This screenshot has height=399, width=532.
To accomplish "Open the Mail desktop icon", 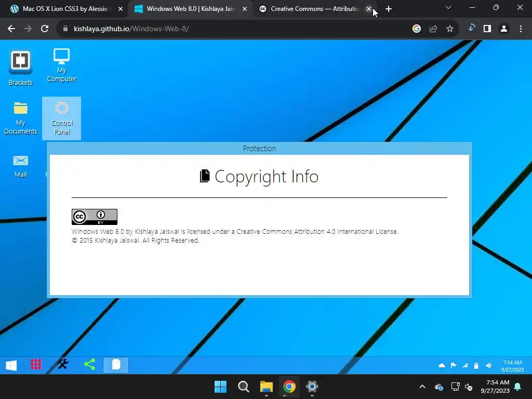I will [x=20, y=166].
